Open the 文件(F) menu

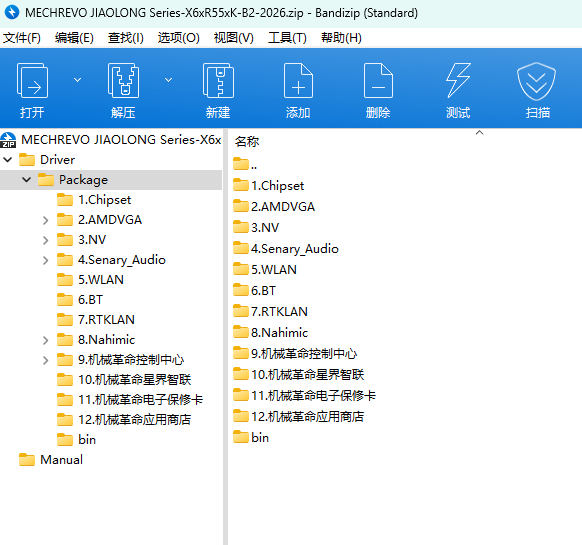click(x=22, y=37)
